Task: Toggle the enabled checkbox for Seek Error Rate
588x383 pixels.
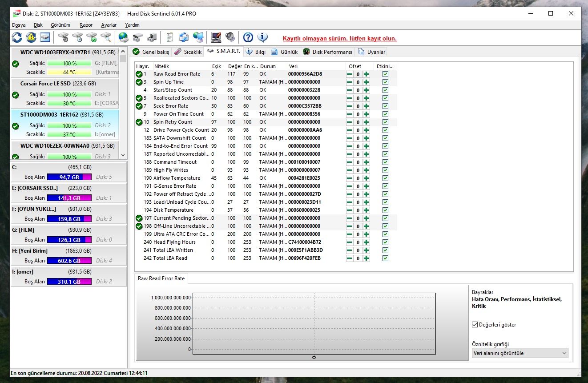Action: coord(385,106)
